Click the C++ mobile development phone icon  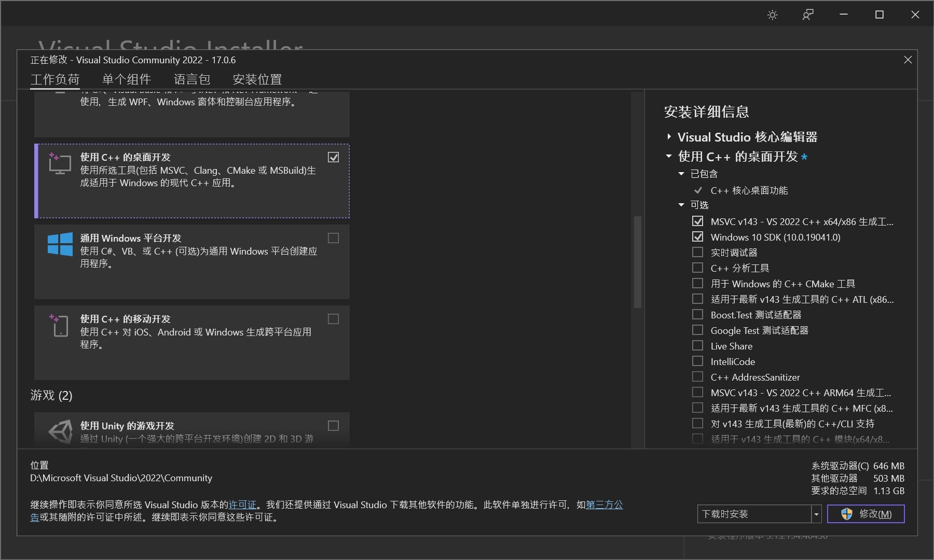point(59,326)
